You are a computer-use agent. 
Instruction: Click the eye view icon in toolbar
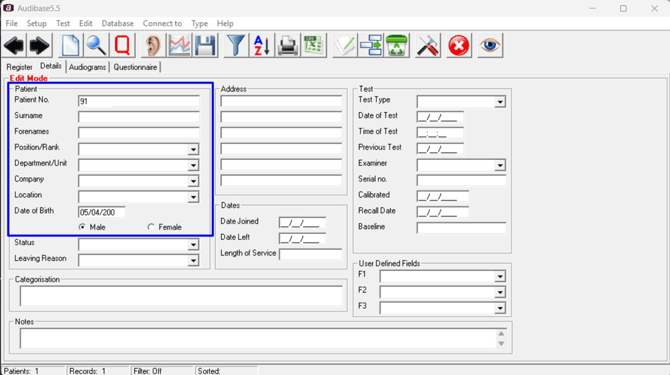point(490,45)
